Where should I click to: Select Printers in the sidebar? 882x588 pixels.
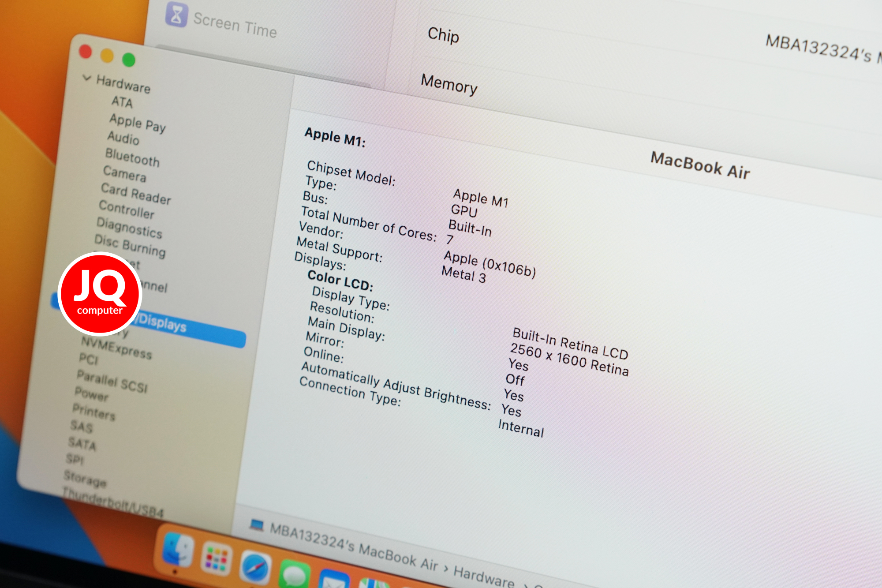click(x=94, y=412)
